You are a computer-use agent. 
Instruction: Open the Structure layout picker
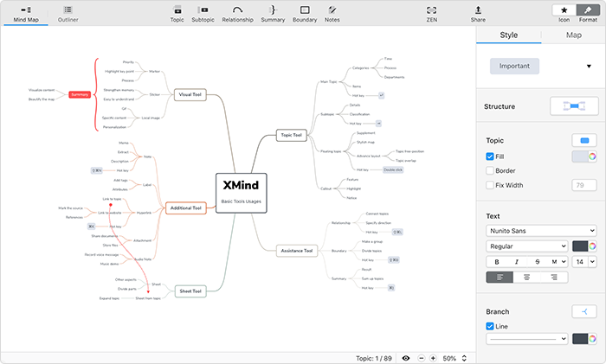[574, 106]
